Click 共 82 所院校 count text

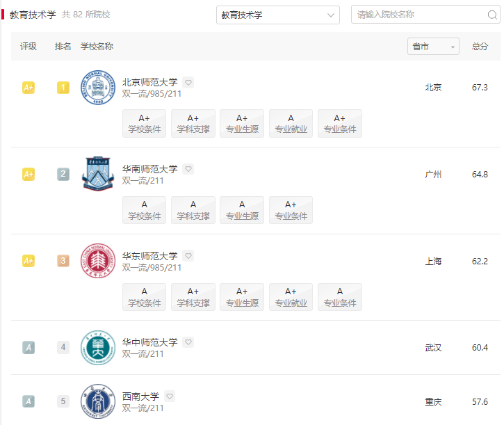tap(86, 15)
